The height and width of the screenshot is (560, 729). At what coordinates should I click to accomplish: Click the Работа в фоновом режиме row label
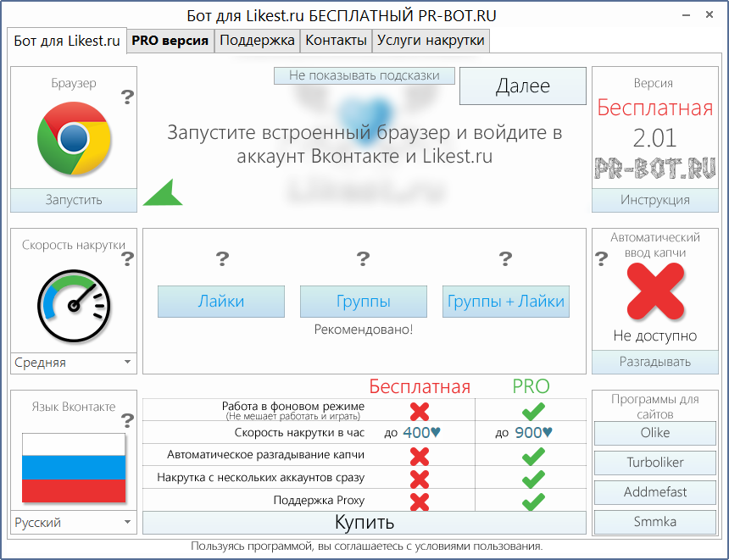pos(293,406)
